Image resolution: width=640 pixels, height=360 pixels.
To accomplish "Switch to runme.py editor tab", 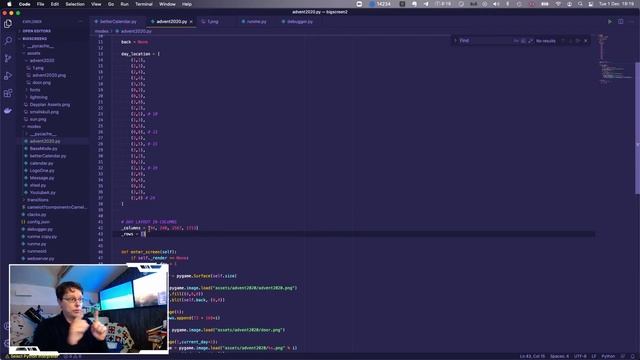I will point(256,22).
